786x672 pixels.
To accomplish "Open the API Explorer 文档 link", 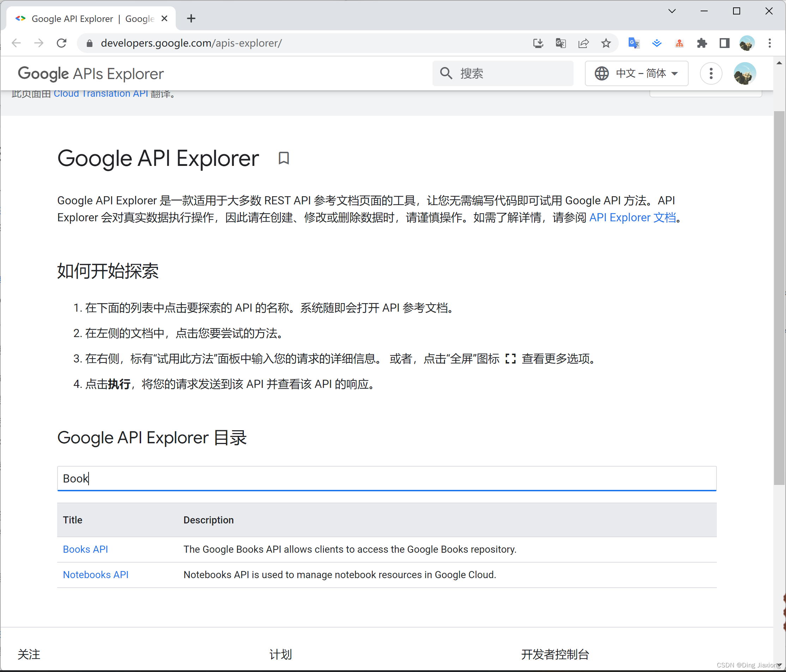I will pos(633,217).
